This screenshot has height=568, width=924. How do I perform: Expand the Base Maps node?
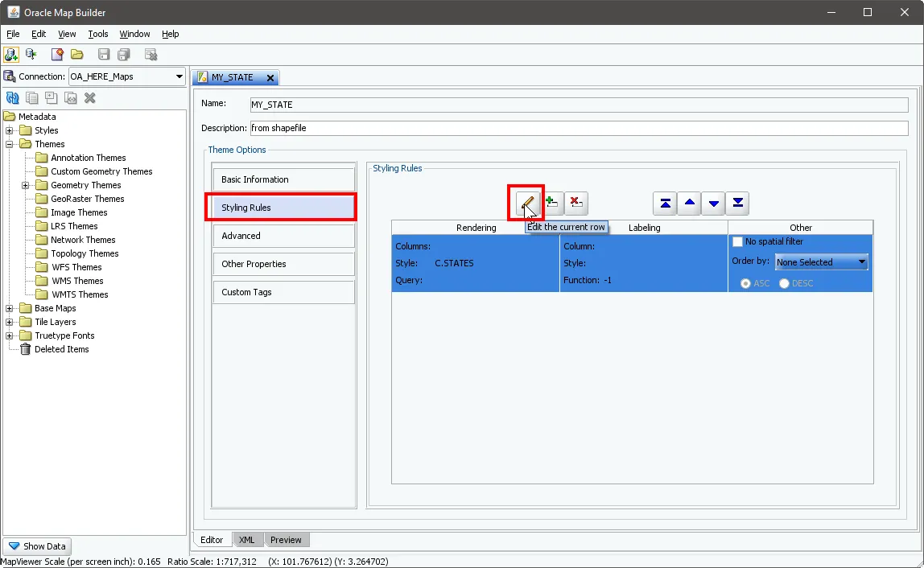coord(10,308)
